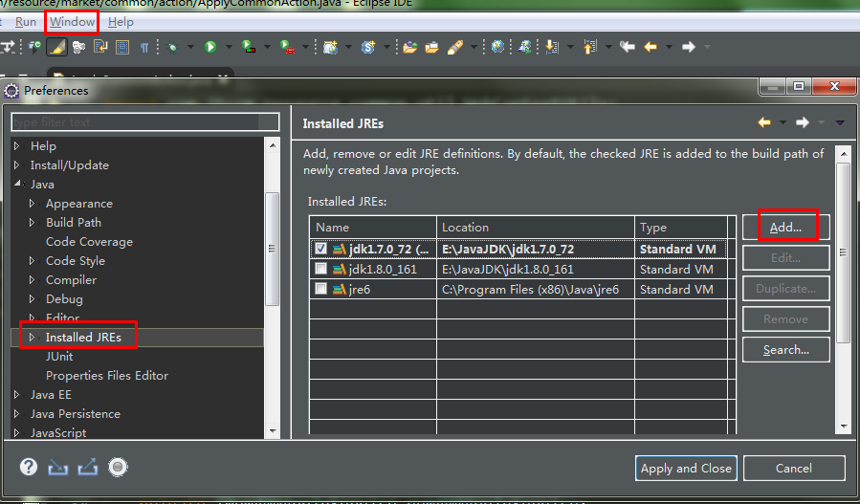The width and height of the screenshot is (860, 504).
Task: Click the green Run button in Eclipse toolbar
Action: click(x=210, y=47)
